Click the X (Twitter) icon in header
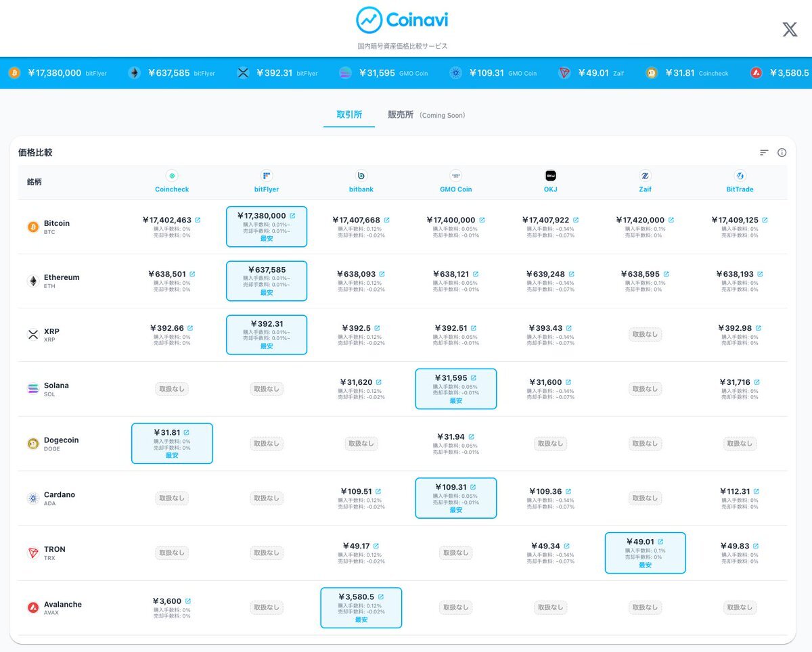812x652 pixels. [x=790, y=29]
